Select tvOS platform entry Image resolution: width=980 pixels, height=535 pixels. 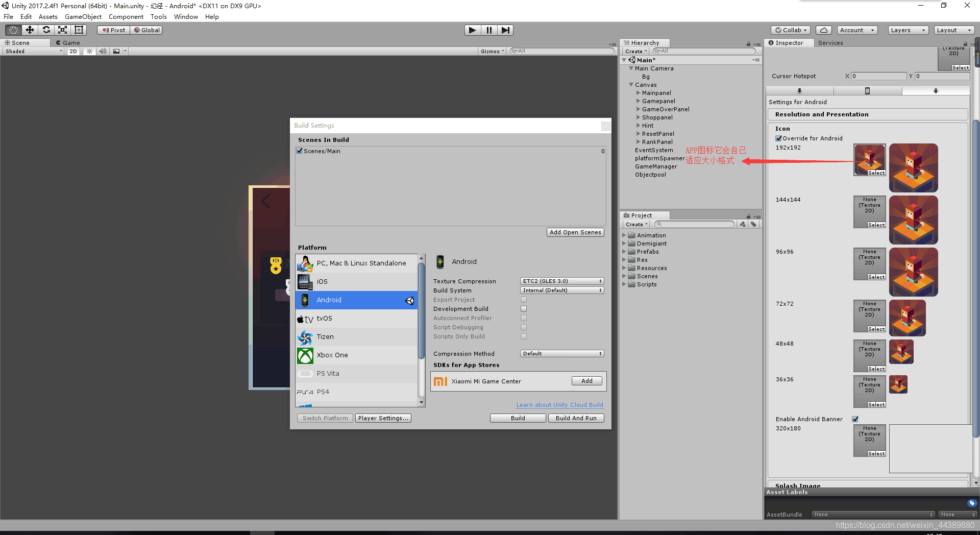tap(356, 319)
